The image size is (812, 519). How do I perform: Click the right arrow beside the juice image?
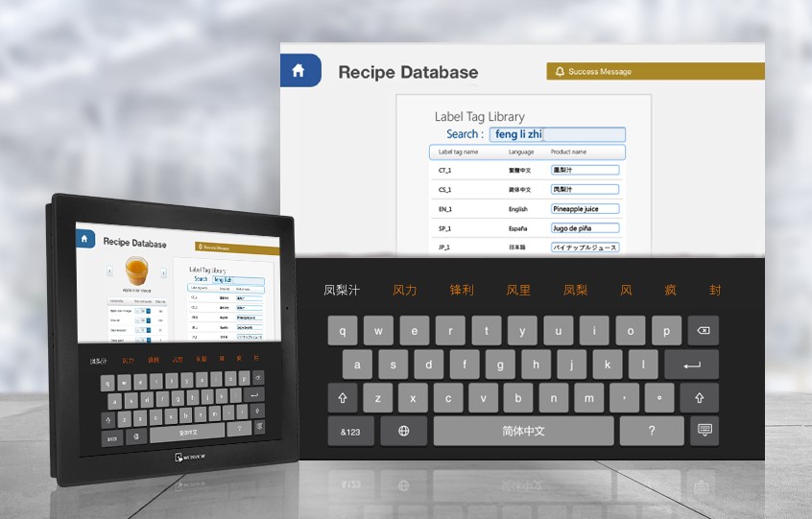[162, 271]
